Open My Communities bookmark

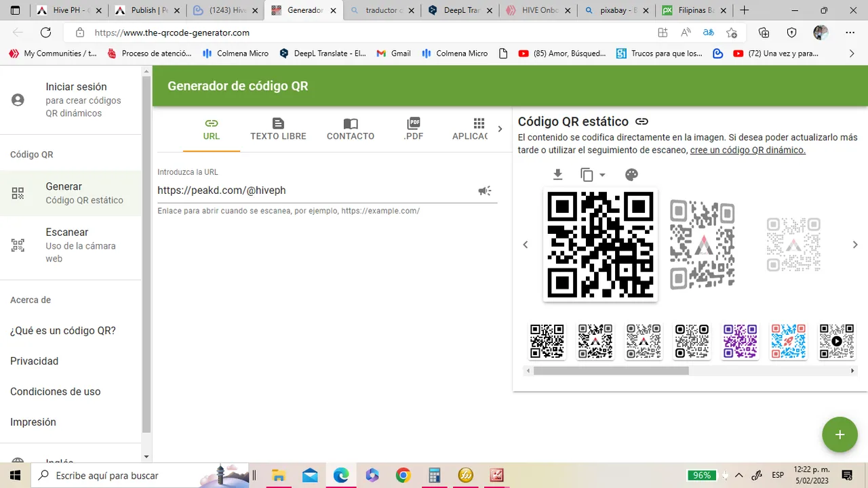pos(53,53)
